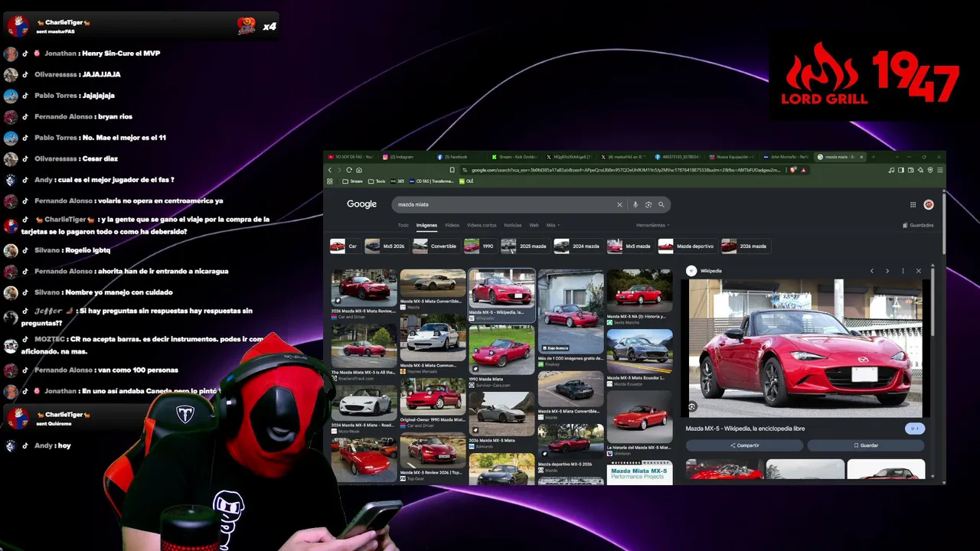This screenshot has width=980, height=551.
Task: Click the browser address bar URL
Action: 625,170
